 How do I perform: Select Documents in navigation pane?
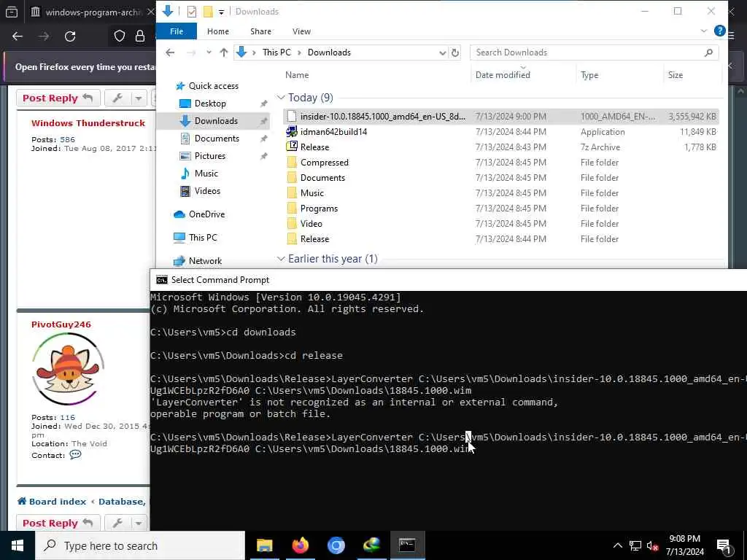tap(217, 139)
